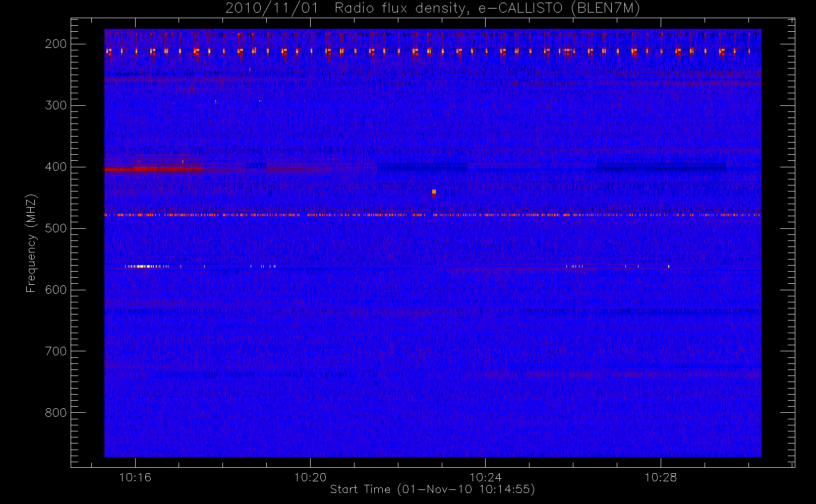Image resolution: width=816 pixels, height=504 pixels.
Task: Click the 300 frequency tick label
Action: (x=56, y=105)
